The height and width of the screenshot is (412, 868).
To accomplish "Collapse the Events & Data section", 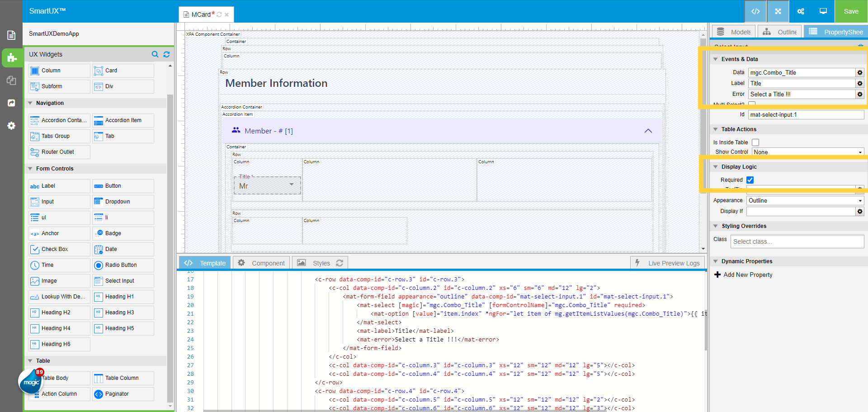I will click(716, 59).
